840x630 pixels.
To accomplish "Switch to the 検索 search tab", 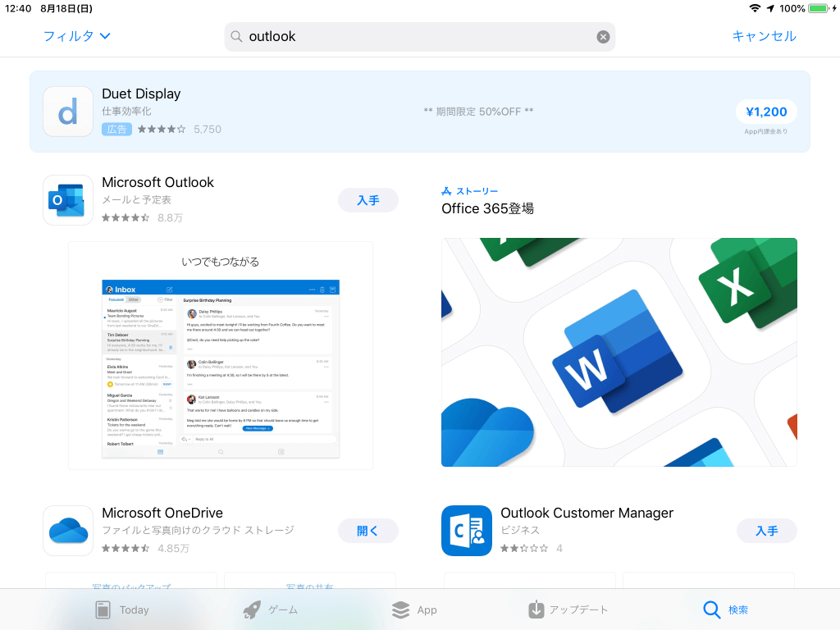I will coord(725,609).
